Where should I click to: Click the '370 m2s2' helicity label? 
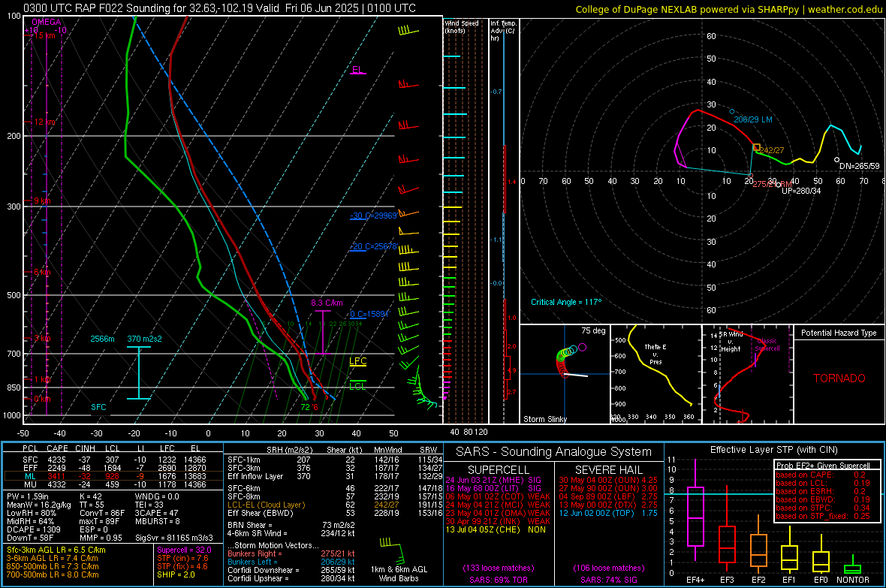[144, 339]
